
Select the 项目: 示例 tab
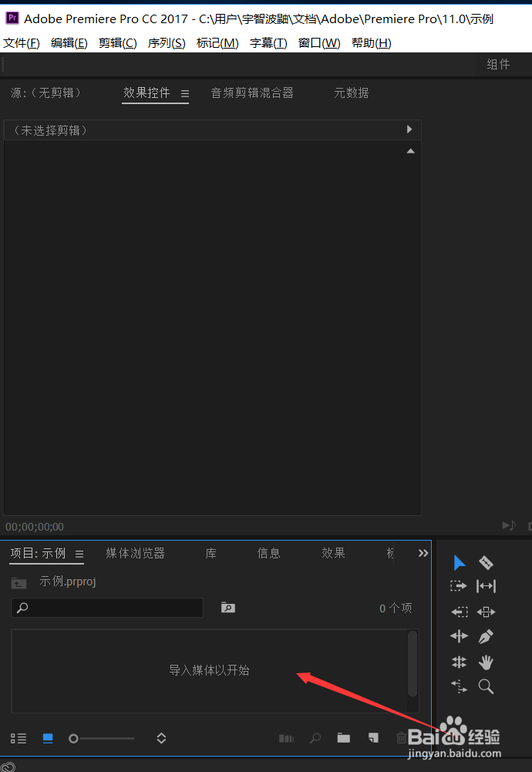38,554
